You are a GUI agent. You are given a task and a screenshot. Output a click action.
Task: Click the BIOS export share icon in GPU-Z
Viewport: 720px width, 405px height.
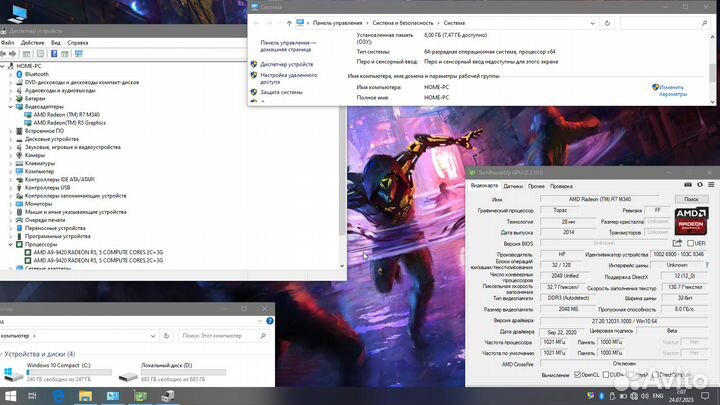point(677,243)
